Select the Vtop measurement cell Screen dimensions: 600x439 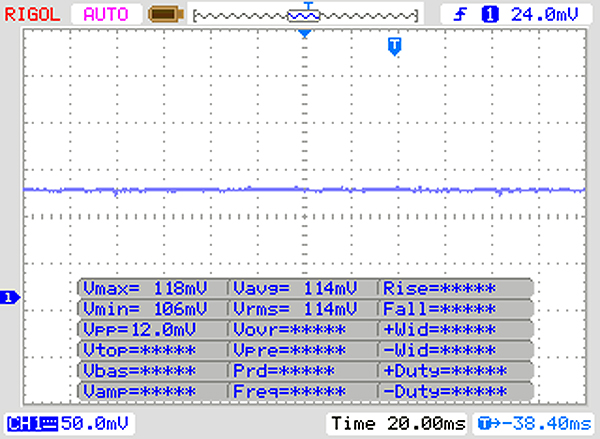click(x=152, y=350)
